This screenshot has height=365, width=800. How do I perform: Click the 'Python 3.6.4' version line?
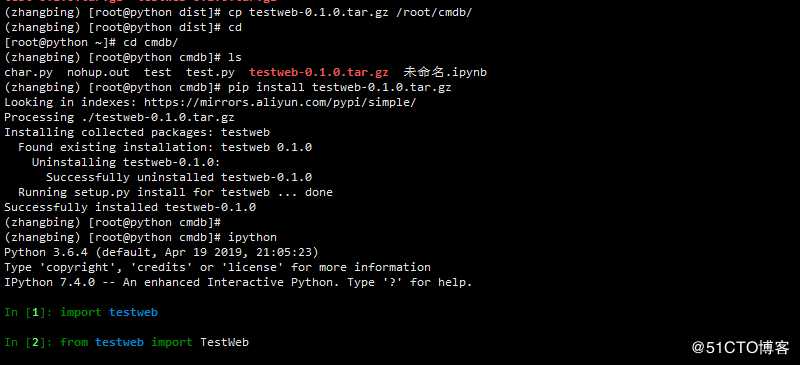point(161,252)
